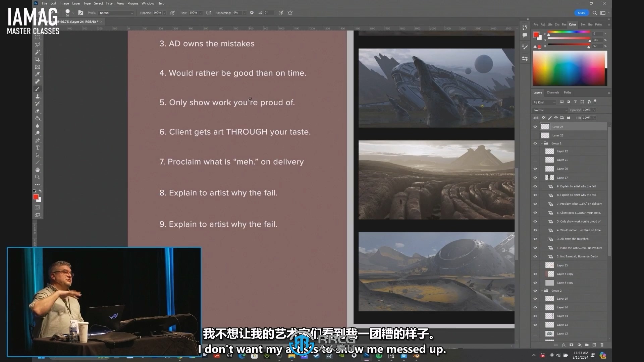Show Layer 15 visibility box

click(535, 265)
